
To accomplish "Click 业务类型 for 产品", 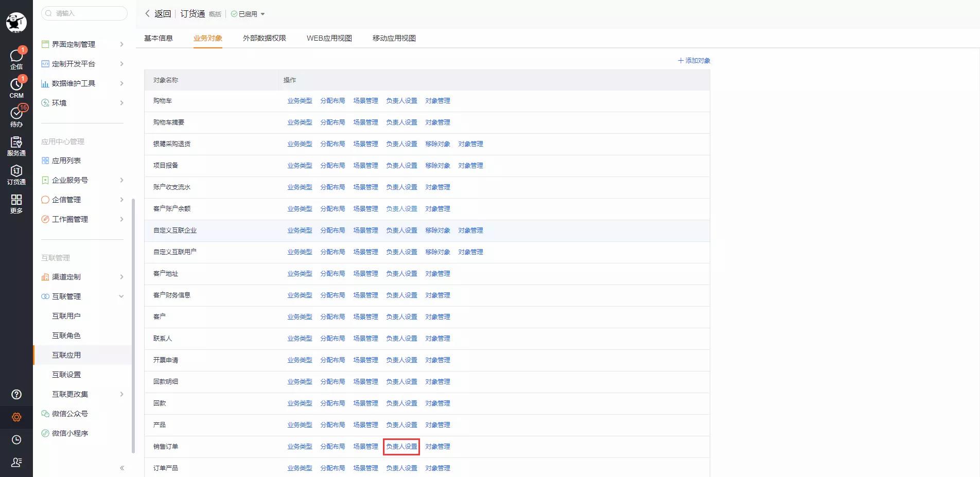I will (300, 425).
